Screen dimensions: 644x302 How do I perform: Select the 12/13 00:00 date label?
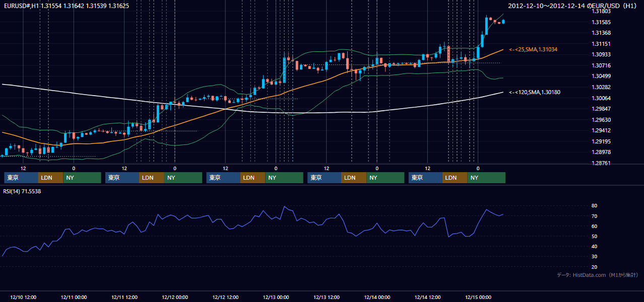pyautogui.click(x=276, y=297)
